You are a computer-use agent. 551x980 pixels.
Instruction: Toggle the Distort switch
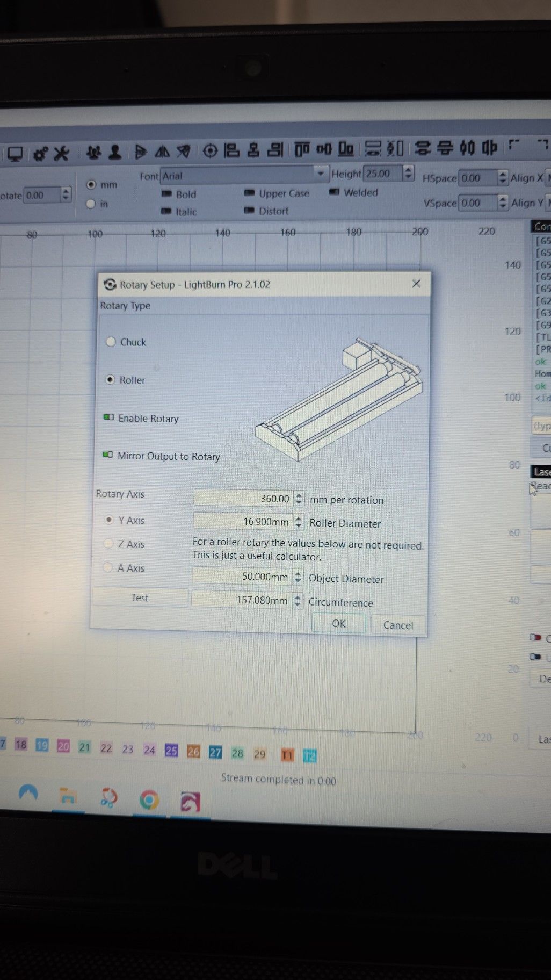tap(249, 210)
